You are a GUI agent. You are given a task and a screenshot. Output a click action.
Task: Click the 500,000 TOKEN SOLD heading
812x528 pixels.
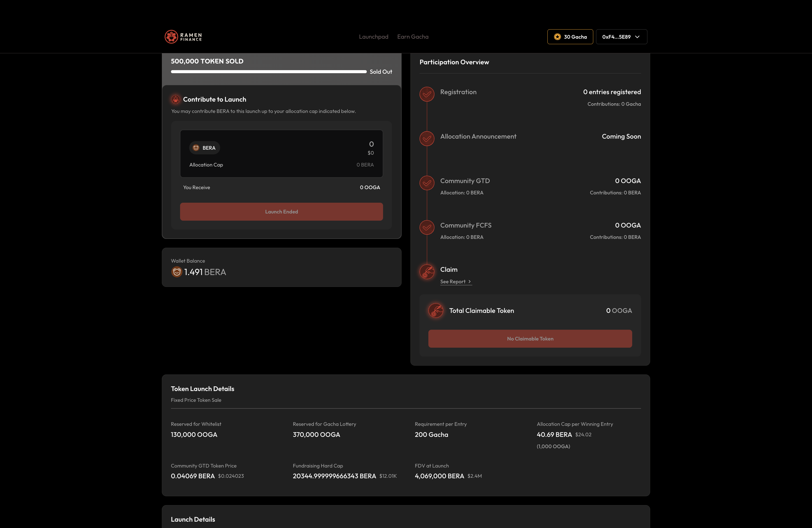coord(207,61)
